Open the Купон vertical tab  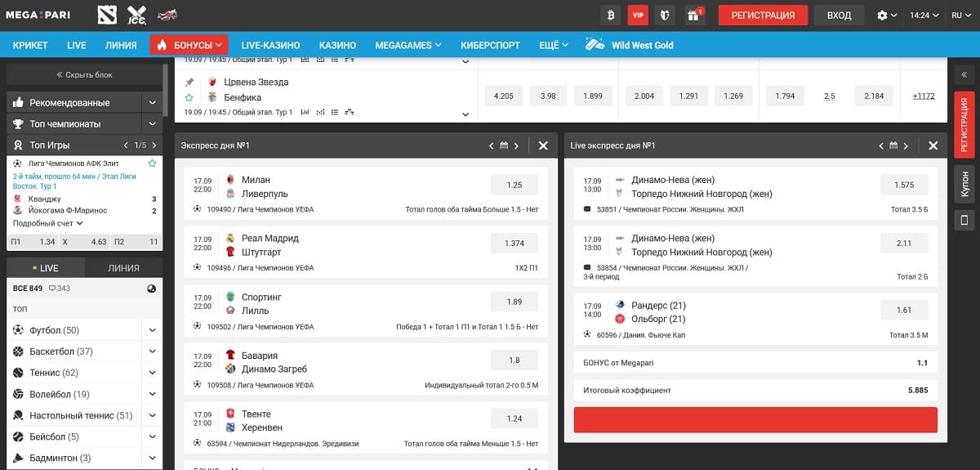(964, 182)
